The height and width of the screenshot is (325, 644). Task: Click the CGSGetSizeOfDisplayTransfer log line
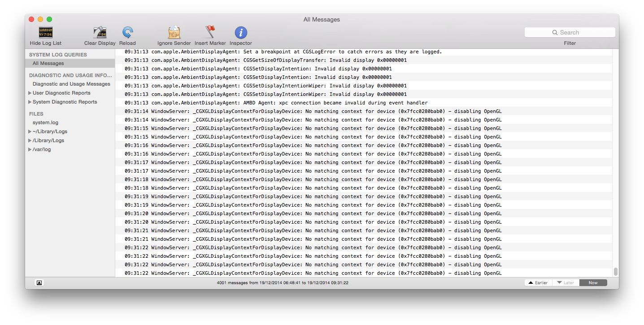(x=363, y=60)
